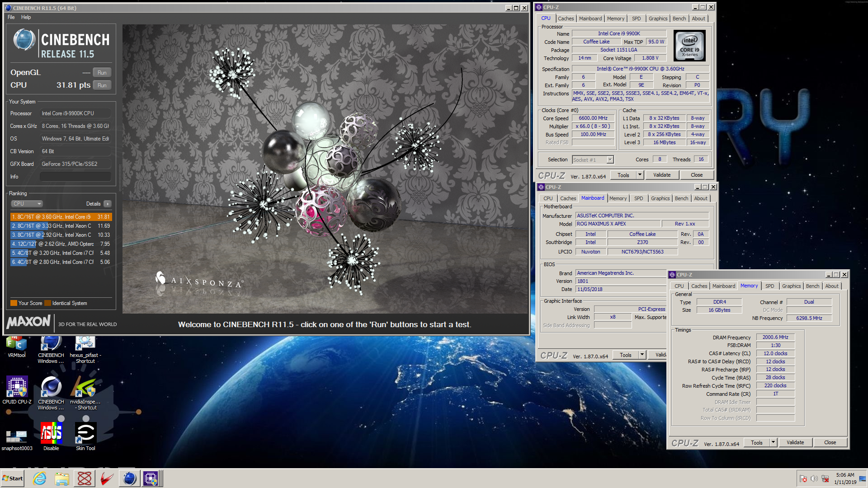The height and width of the screenshot is (488, 868).
Task: Click the ROG MAXIMUS X APEX model field
Action: point(618,224)
